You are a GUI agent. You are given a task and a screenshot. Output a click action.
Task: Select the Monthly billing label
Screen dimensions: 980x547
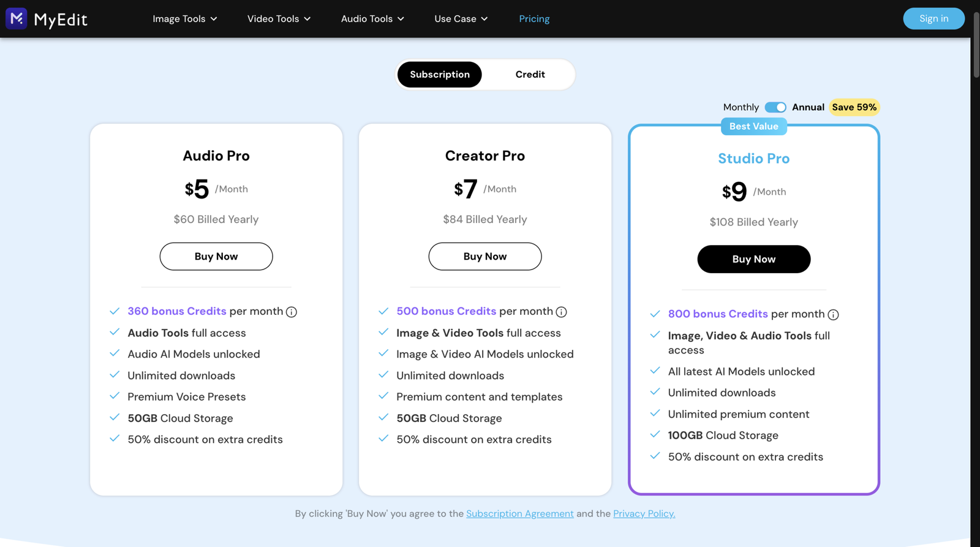pyautogui.click(x=741, y=107)
